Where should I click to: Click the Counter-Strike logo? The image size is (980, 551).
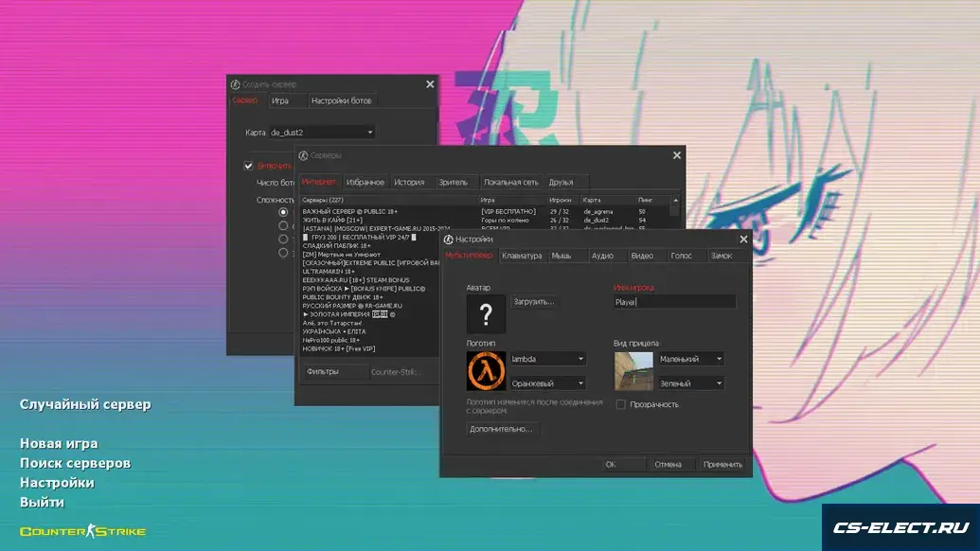(x=82, y=532)
